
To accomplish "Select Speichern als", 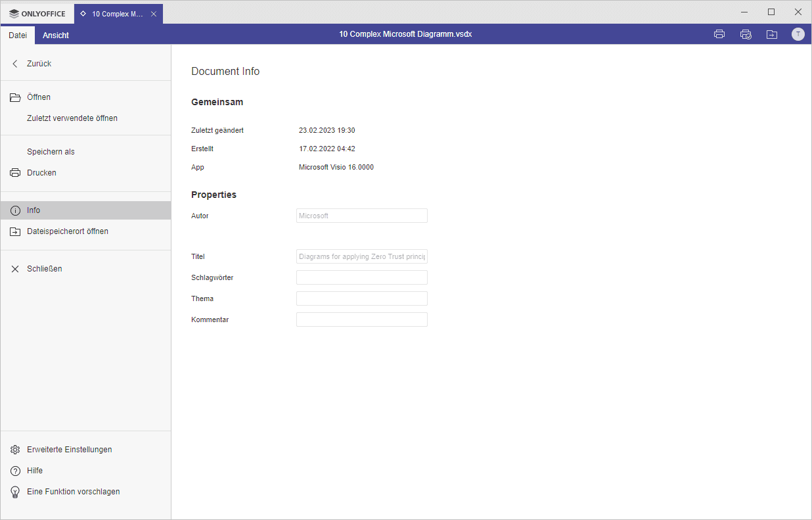I will [x=51, y=152].
